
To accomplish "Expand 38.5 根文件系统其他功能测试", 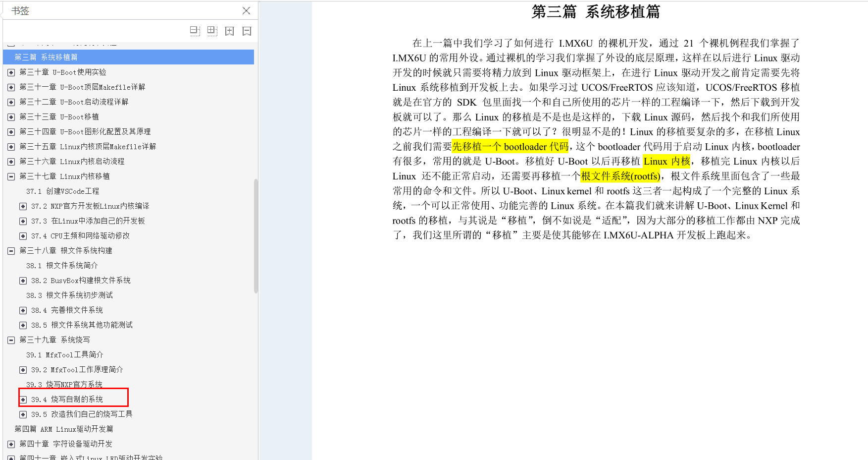I will (x=23, y=325).
